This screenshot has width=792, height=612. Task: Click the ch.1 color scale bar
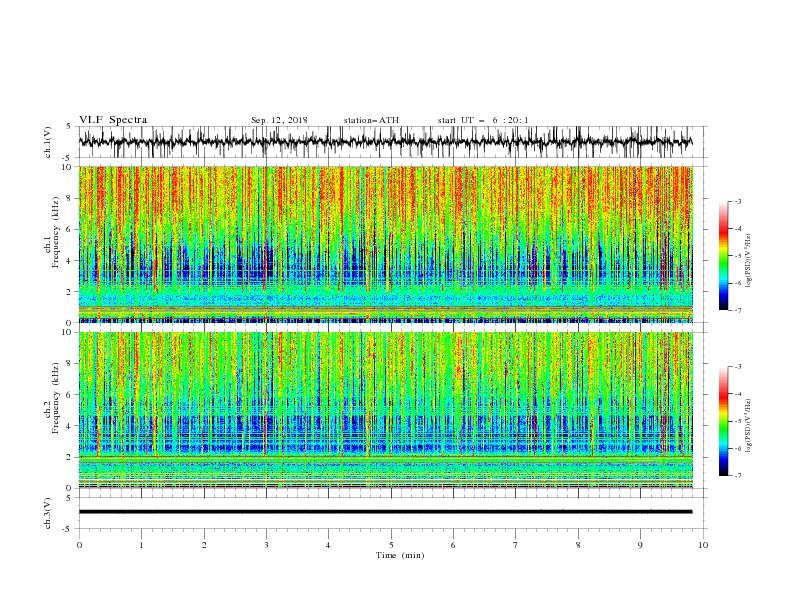point(723,256)
